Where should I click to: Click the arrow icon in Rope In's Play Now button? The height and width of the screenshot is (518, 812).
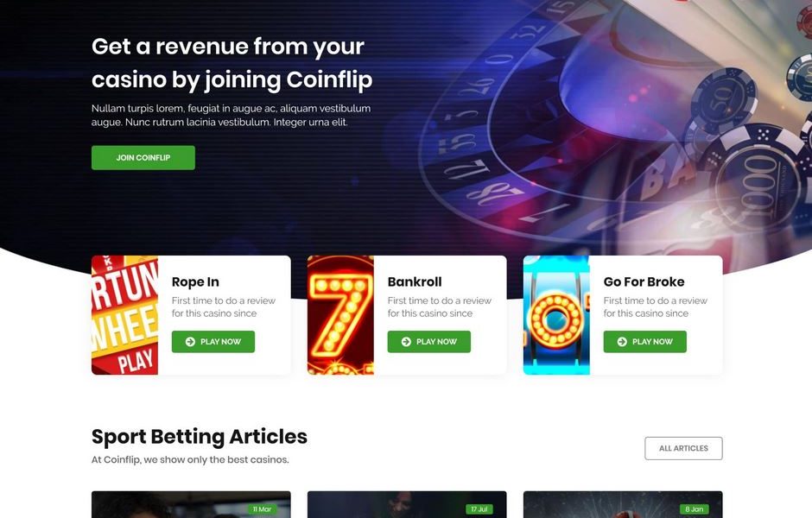(x=190, y=342)
